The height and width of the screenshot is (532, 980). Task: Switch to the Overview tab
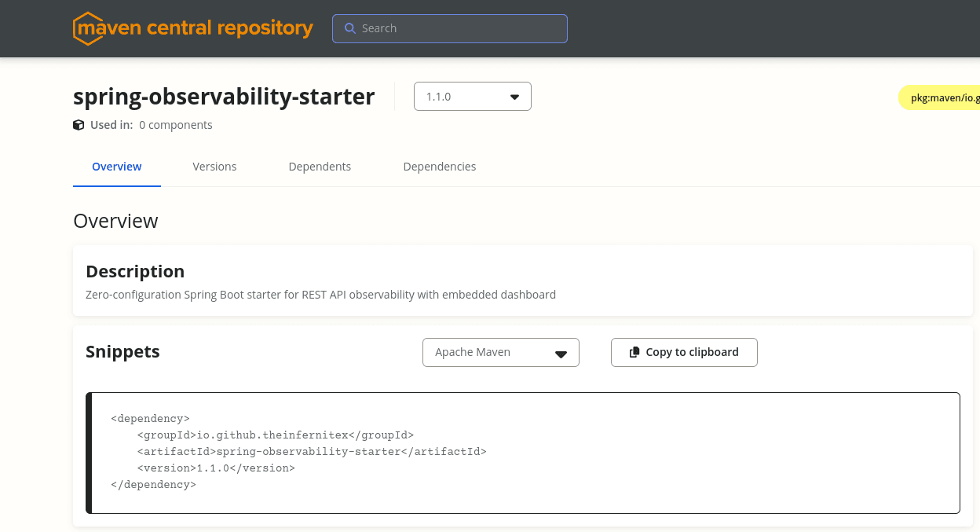point(117,167)
